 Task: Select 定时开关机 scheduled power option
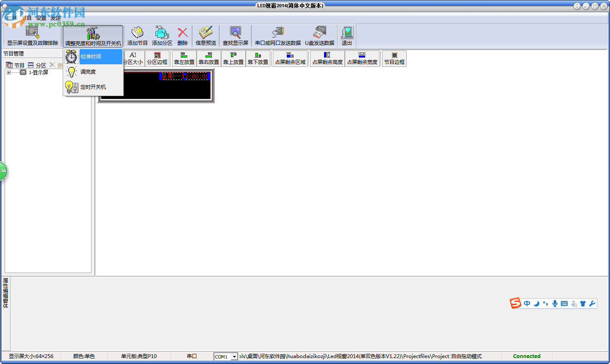[x=93, y=87]
